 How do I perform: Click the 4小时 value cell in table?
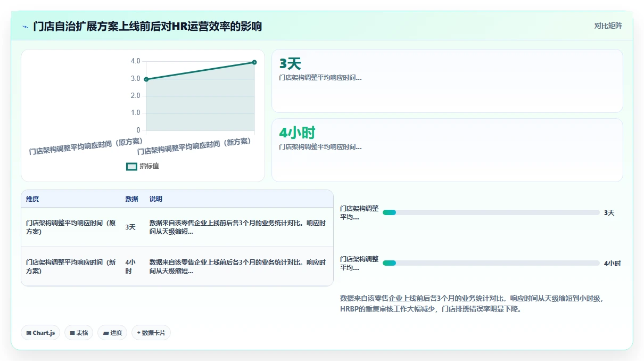130,267
